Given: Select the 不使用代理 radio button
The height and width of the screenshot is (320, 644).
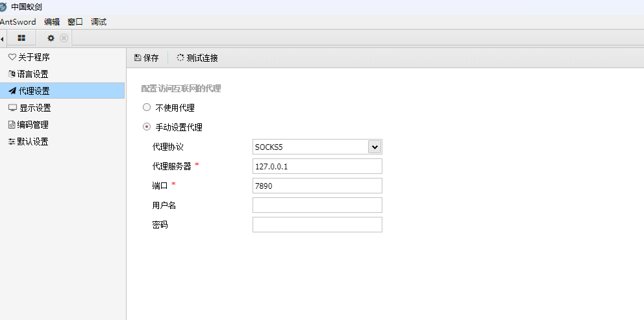Looking at the screenshot, I should click(147, 108).
